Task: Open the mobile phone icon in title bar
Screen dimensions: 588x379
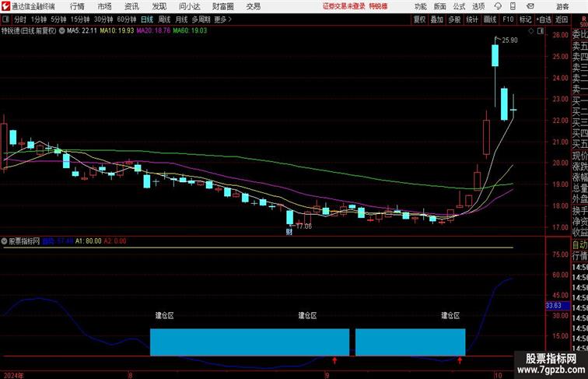Action: [513, 6]
